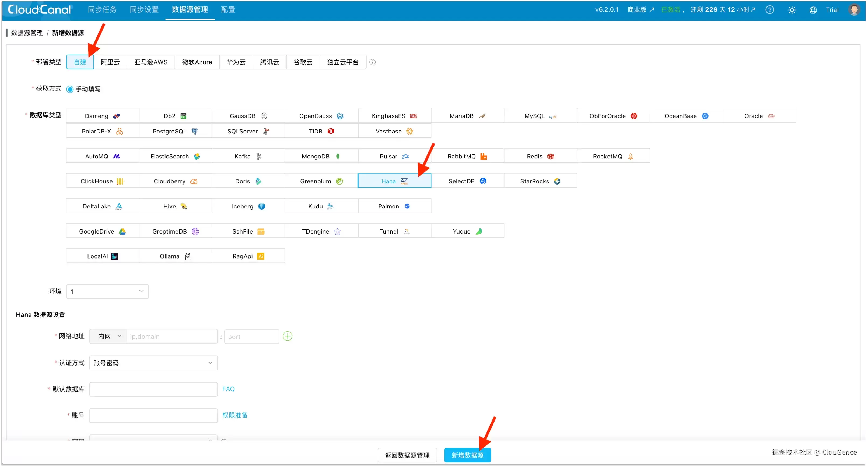Open language selection globe icon
The height and width of the screenshot is (467, 868).
813,10
